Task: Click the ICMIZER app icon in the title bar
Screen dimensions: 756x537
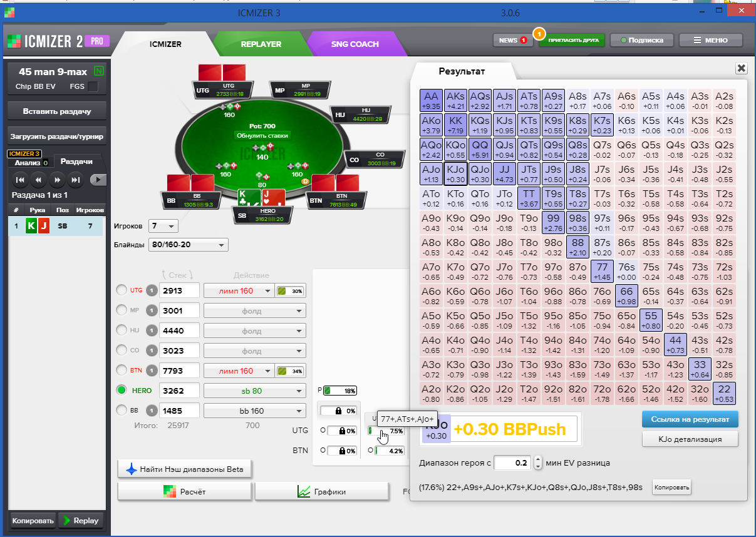Action: tap(9, 12)
